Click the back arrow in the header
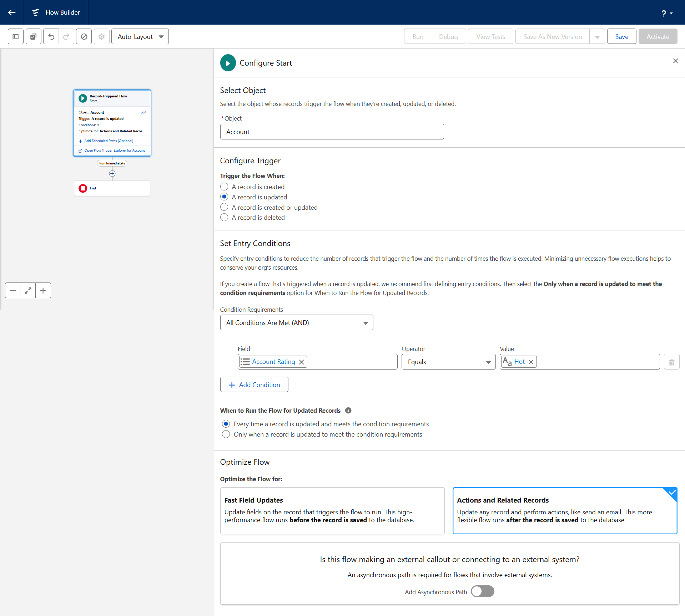This screenshot has width=685, height=616. pos(12,12)
